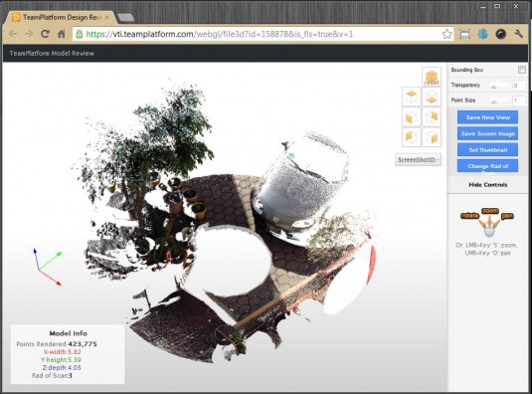Open a new browser tab
This screenshot has height=394, width=532.
(x=125, y=18)
